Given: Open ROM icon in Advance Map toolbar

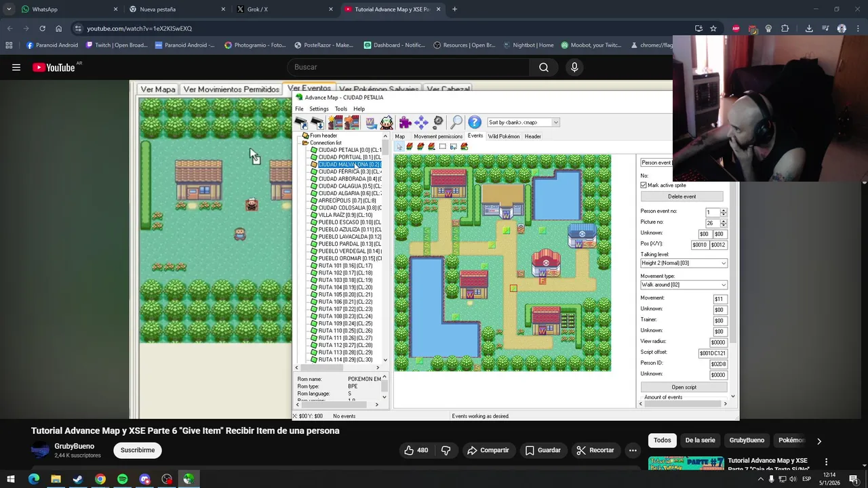Looking at the screenshot, I should (301, 122).
